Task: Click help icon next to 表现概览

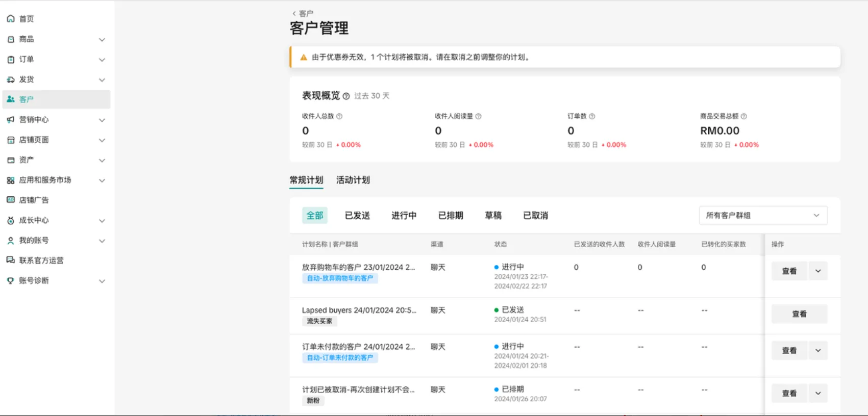Action: (x=346, y=96)
